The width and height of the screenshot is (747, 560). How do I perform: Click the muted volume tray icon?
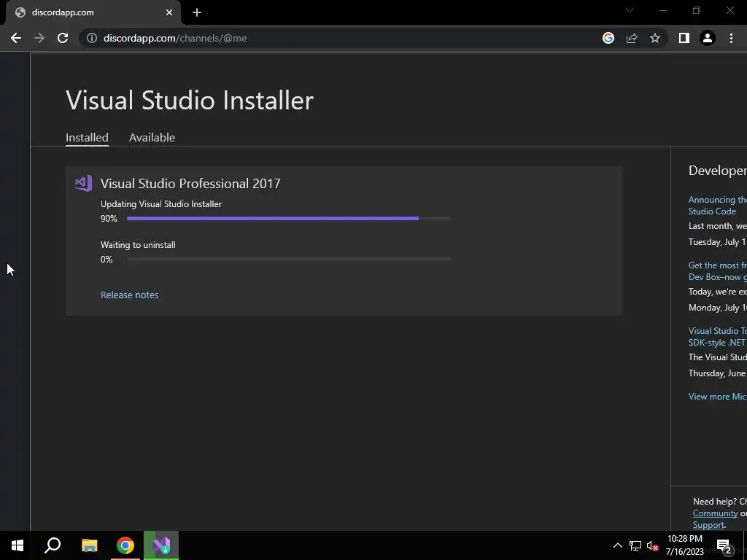tap(653, 545)
